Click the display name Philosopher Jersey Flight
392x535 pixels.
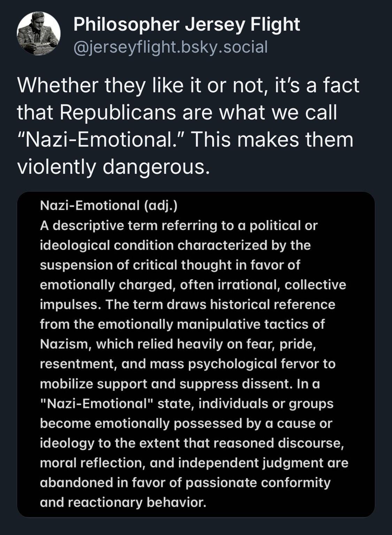click(187, 25)
